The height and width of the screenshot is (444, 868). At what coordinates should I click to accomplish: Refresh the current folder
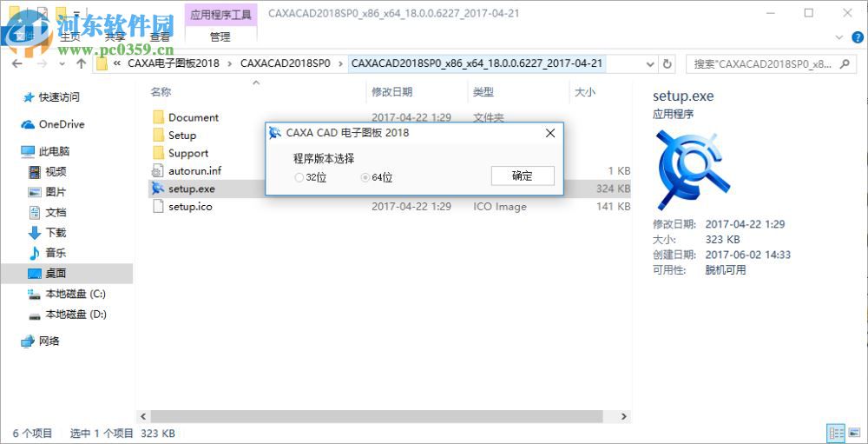[667, 63]
